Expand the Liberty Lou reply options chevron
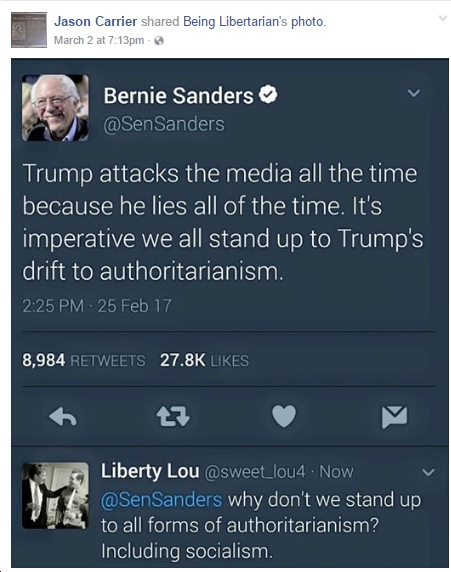451x572 pixels. (428, 473)
